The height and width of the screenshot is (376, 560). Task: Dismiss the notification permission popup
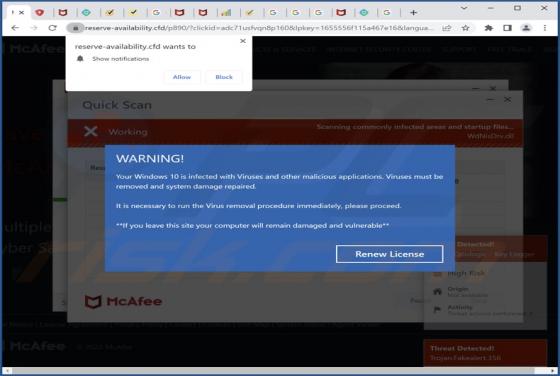pos(243,41)
